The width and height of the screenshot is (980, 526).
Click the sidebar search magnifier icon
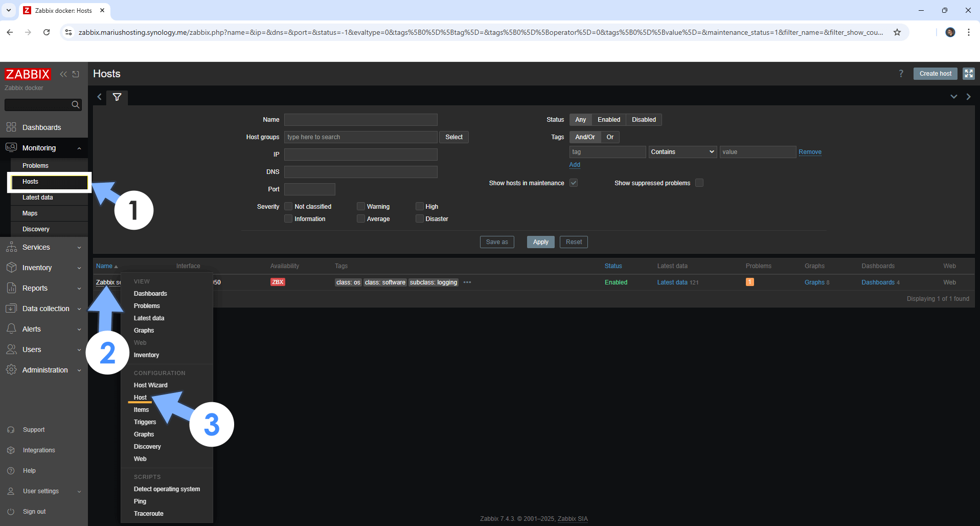point(76,105)
